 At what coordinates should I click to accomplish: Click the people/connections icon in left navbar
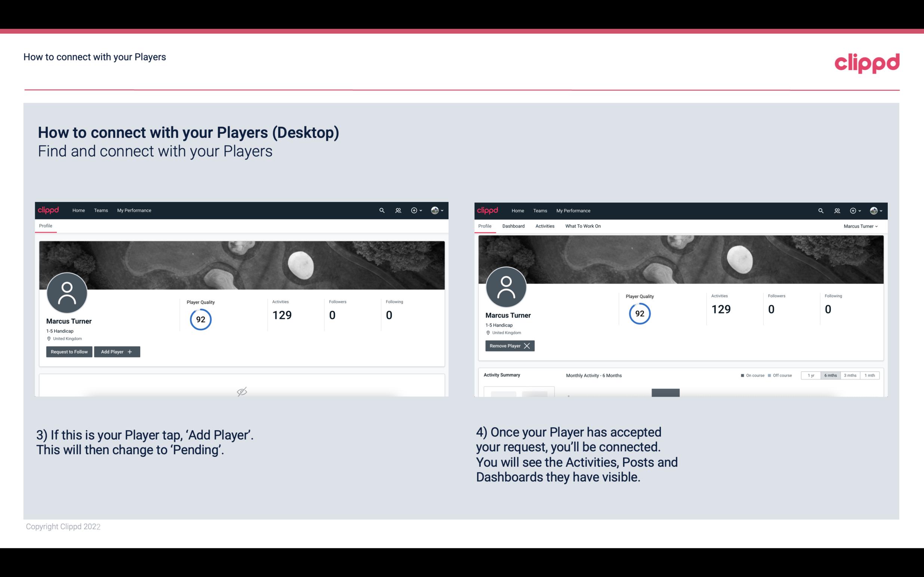(x=397, y=210)
